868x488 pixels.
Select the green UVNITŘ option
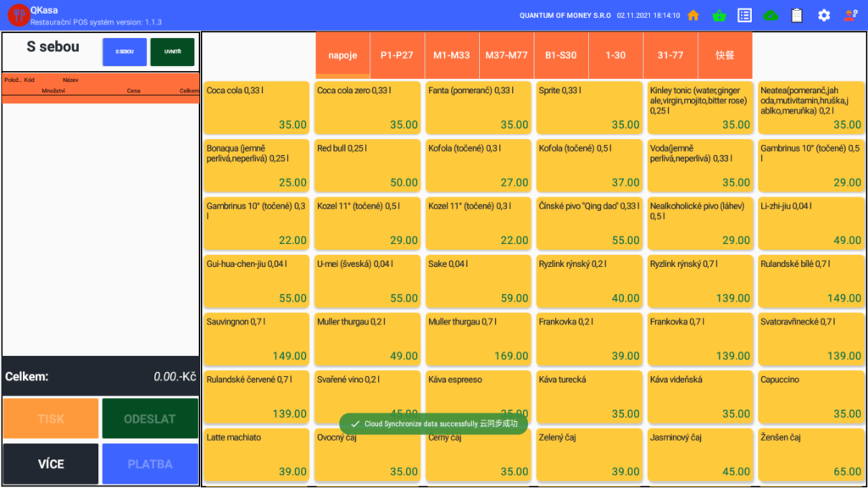[x=172, y=52]
